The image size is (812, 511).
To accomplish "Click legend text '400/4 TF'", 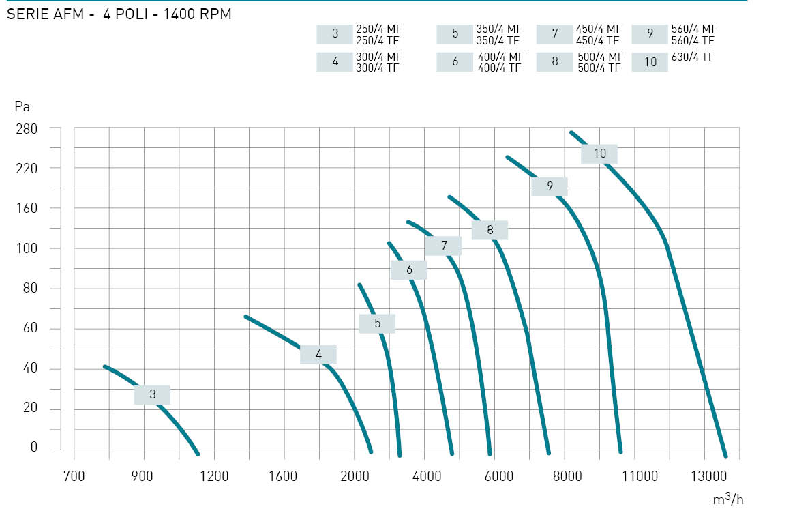I will click(499, 68).
